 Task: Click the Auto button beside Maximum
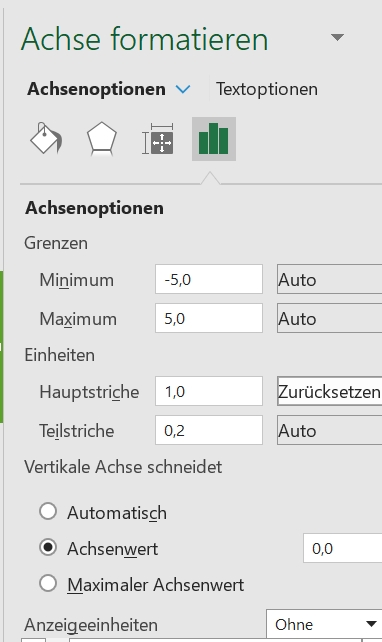tap(330, 318)
